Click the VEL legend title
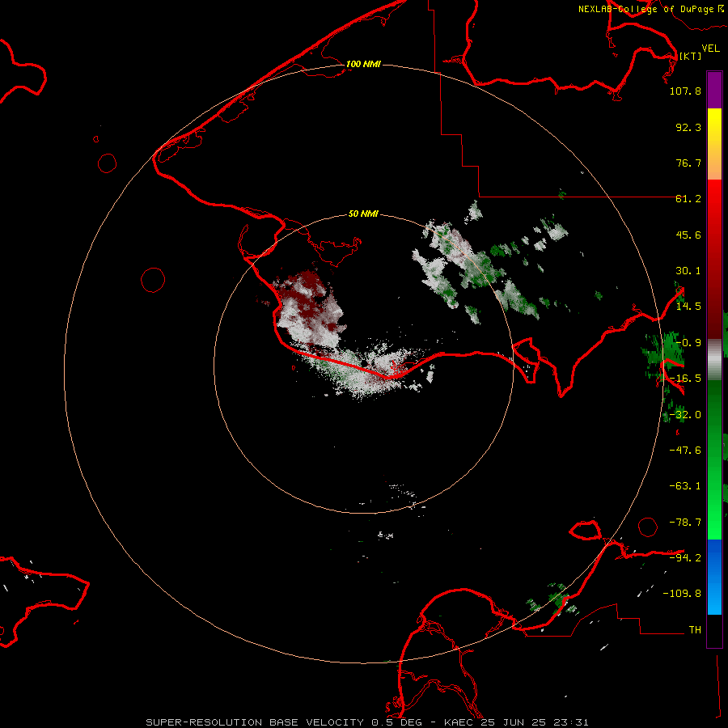 pos(710,49)
